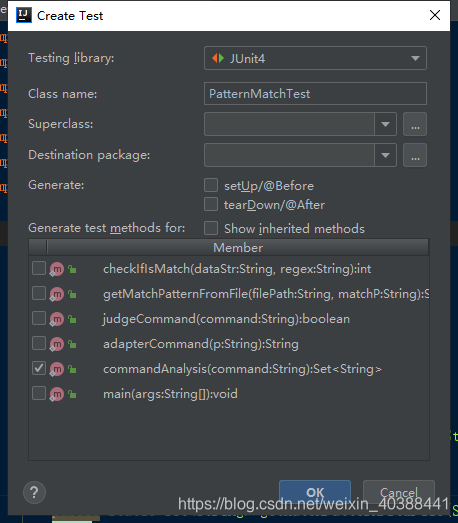458x523 pixels.
Task: Click the method icon beside commandAnalysis
Action: coord(57,369)
